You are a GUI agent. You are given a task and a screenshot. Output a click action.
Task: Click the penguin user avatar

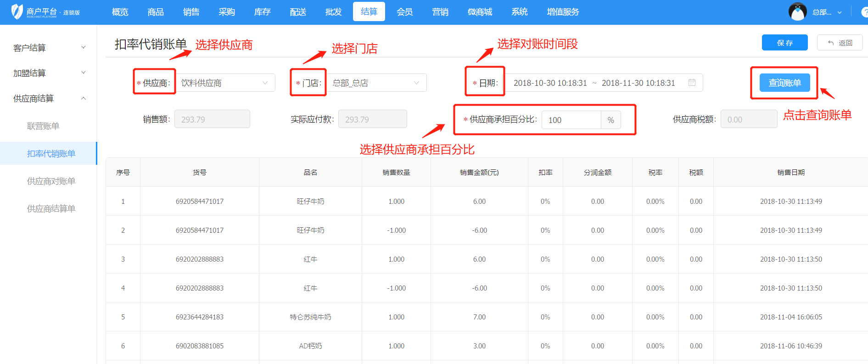(x=797, y=12)
